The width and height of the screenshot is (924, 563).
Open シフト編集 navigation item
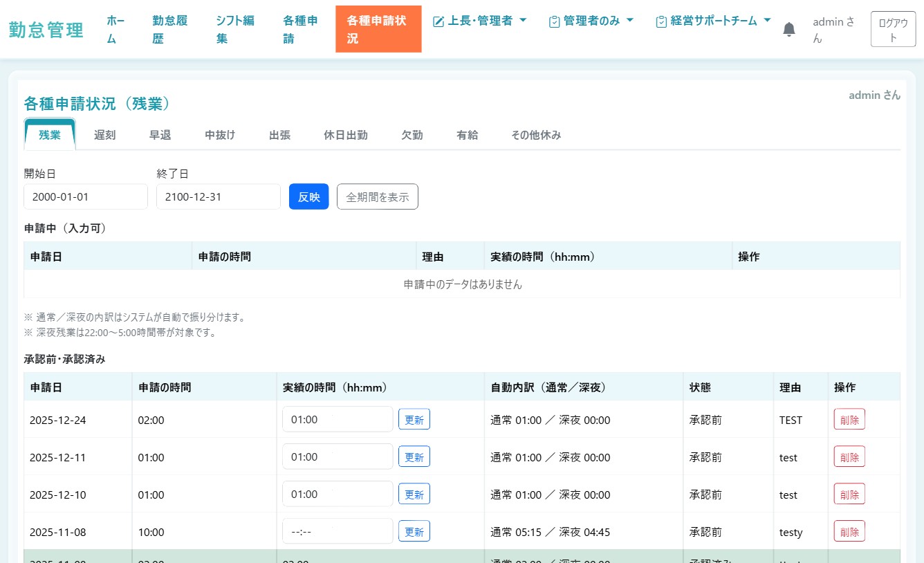tap(235, 30)
